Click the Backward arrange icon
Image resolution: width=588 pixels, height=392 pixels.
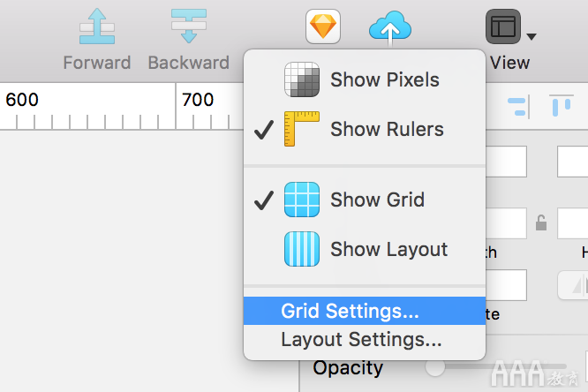[189, 26]
